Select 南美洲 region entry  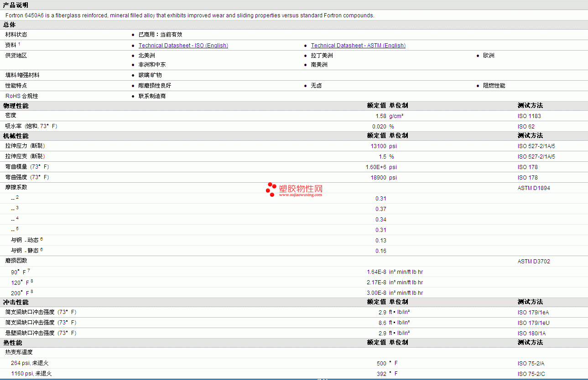click(x=319, y=65)
